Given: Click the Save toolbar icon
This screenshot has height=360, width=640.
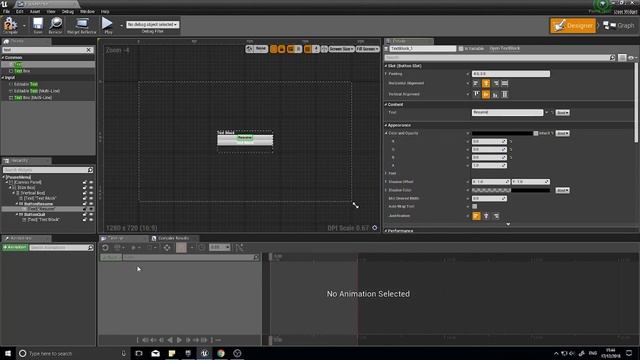Looking at the screenshot, I should 38,25.
